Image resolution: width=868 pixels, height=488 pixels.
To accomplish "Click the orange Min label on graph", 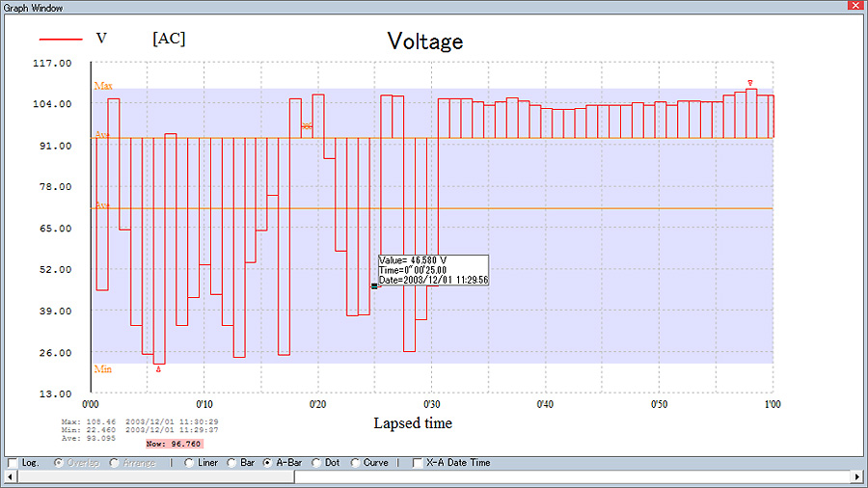I will point(102,368).
